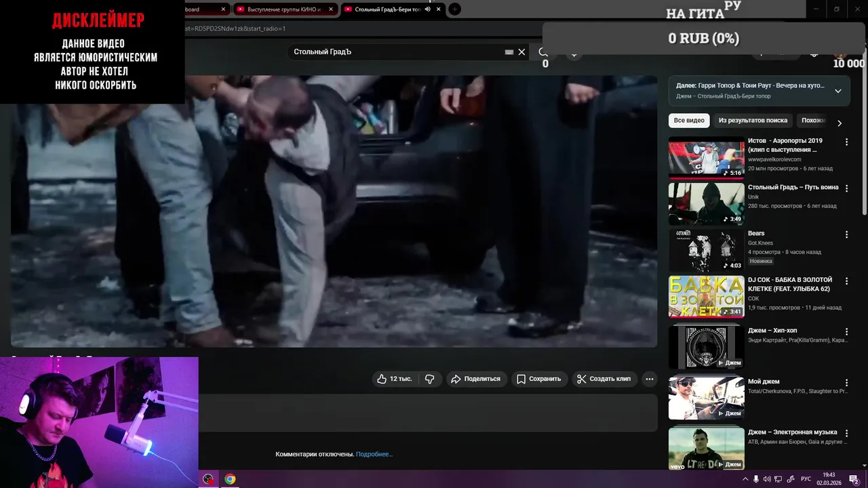The width and height of the screenshot is (868, 488).
Task: Open Chrome from the taskbar
Action: point(230,479)
